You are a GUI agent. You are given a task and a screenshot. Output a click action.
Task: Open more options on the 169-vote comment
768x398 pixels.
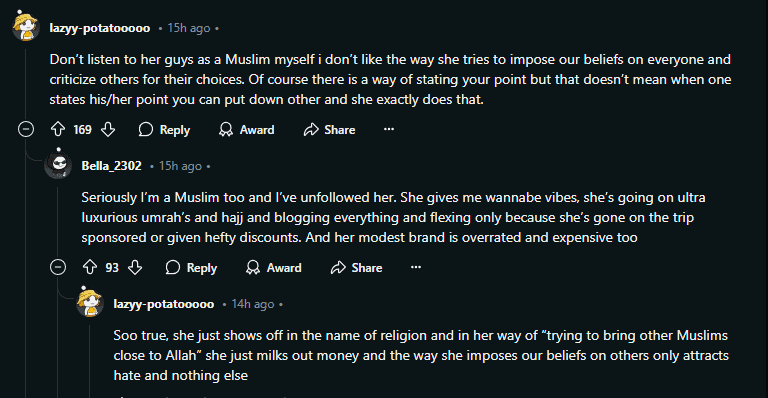(389, 129)
